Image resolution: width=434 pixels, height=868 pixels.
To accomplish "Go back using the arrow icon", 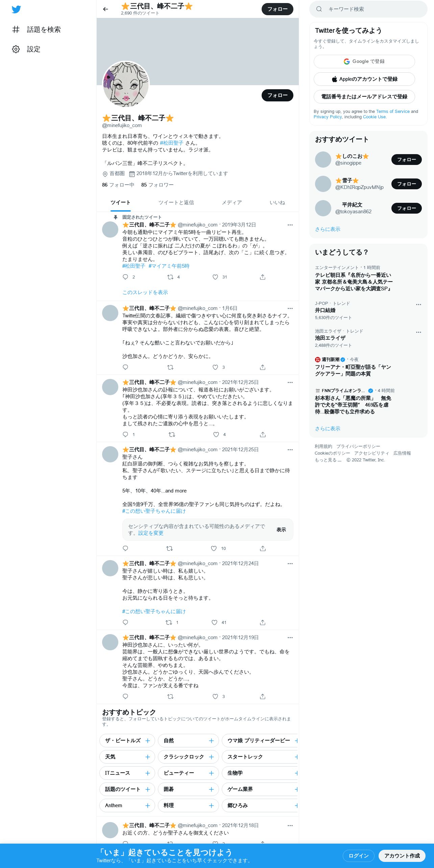I will tap(105, 9).
